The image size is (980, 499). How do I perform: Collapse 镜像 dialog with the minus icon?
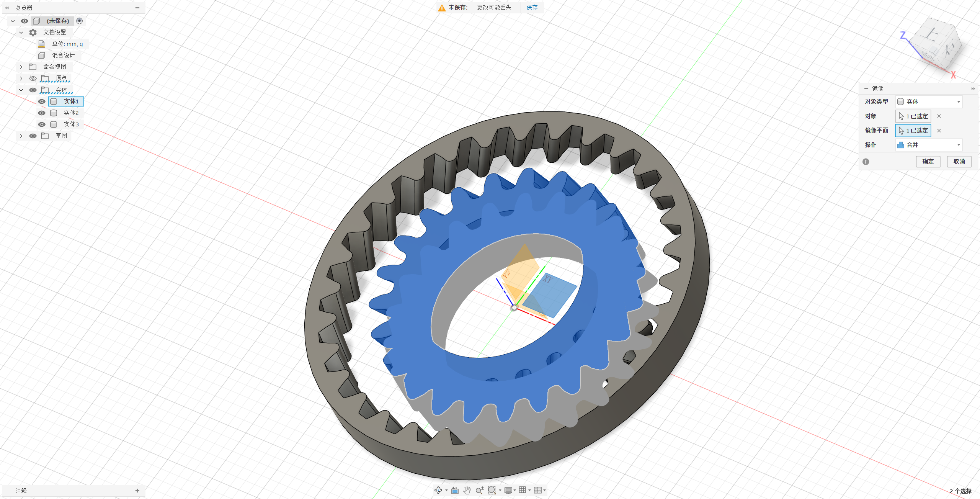tap(866, 88)
